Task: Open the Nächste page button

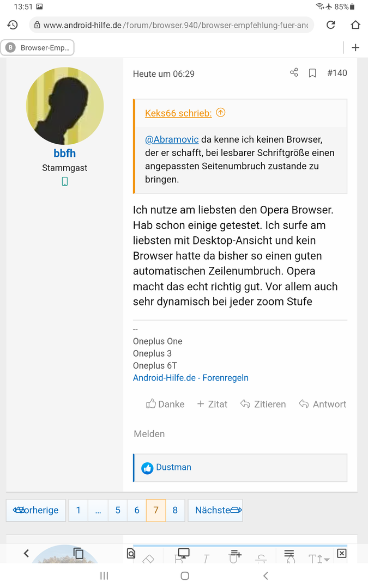Action: (x=215, y=510)
